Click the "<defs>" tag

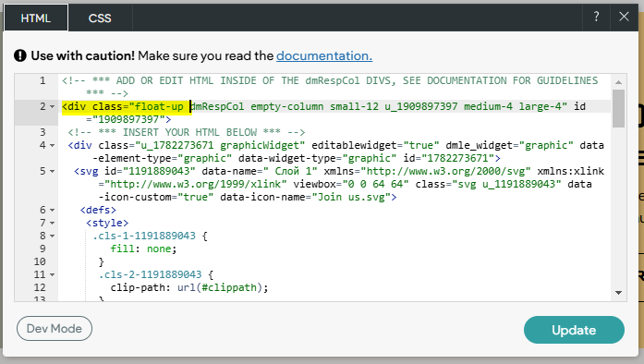click(x=98, y=210)
